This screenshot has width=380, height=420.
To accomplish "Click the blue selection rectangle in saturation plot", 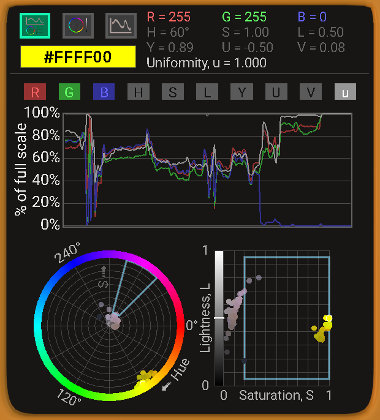I will click(x=287, y=318).
